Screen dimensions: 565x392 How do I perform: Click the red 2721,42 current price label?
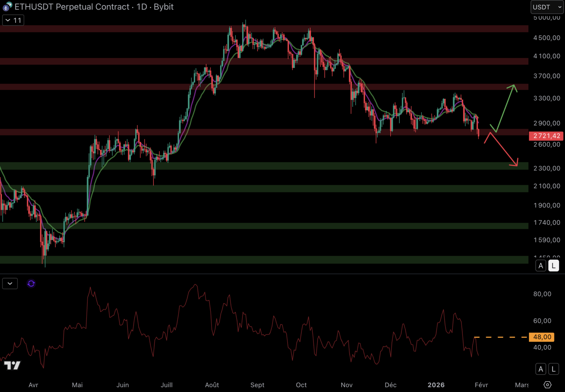(546, 136)
